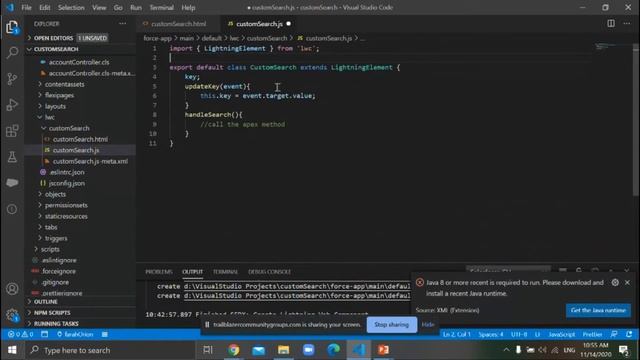
Task: Open editor More Actions ellipsis
Action: (x=627, y=24)
